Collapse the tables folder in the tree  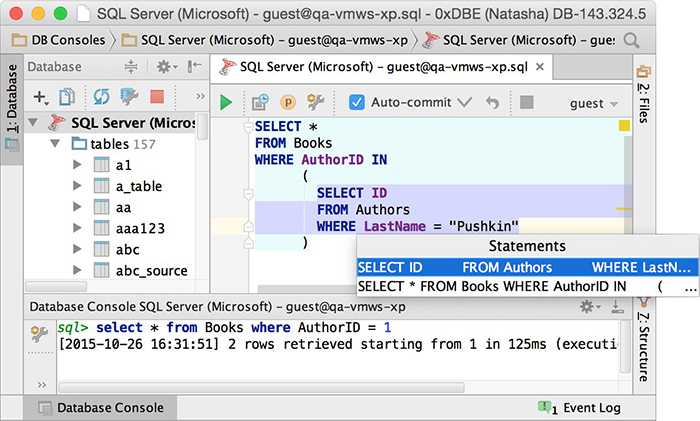(57, 144)
